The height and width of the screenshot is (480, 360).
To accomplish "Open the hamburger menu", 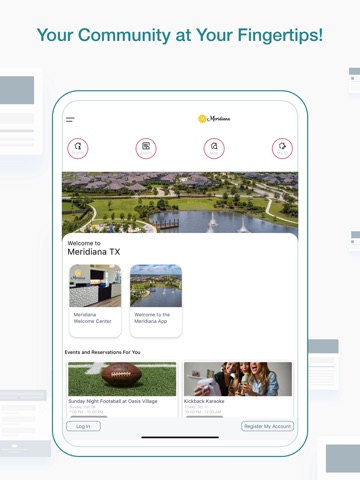I will [70, 119].
